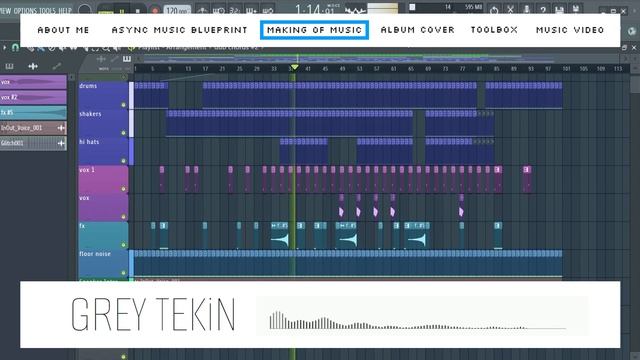Click the save disk icon in the top toolbar

point(559,10)
